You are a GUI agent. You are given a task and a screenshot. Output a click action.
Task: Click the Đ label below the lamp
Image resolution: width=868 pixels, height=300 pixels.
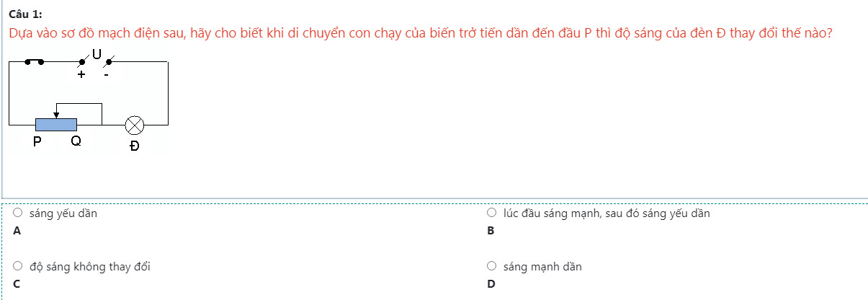(134, 146)
